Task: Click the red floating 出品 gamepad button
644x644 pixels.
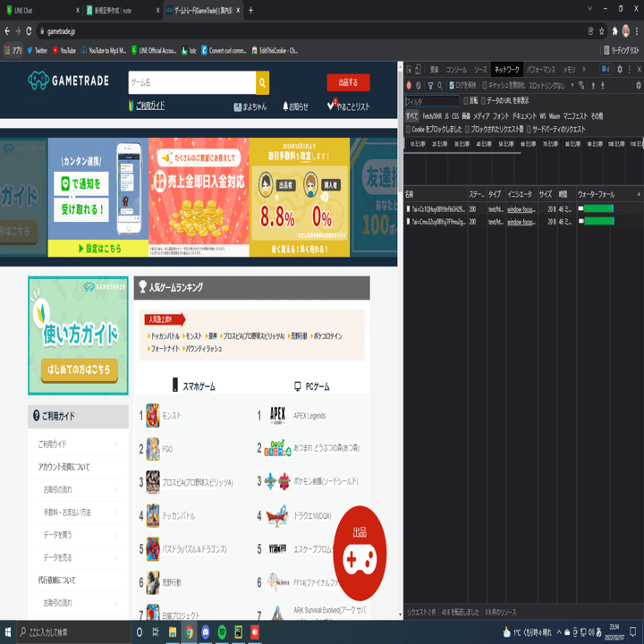Action: tap(360, 553)
